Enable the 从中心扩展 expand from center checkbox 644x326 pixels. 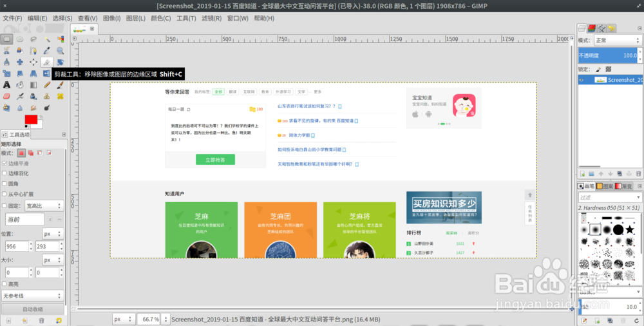click(5, 194)
